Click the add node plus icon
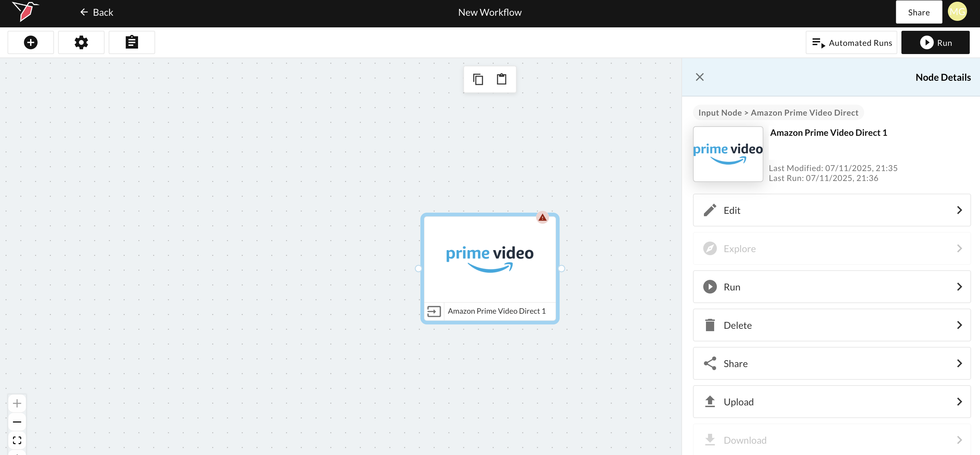The width and height of the screenshot is (980, 455). (31, 42)
